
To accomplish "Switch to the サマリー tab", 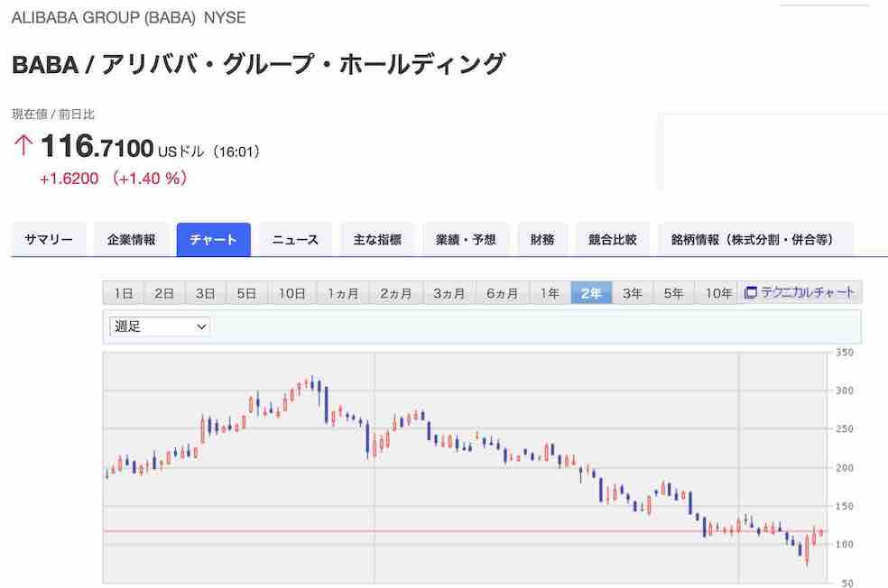I will [x=49, y=240].
